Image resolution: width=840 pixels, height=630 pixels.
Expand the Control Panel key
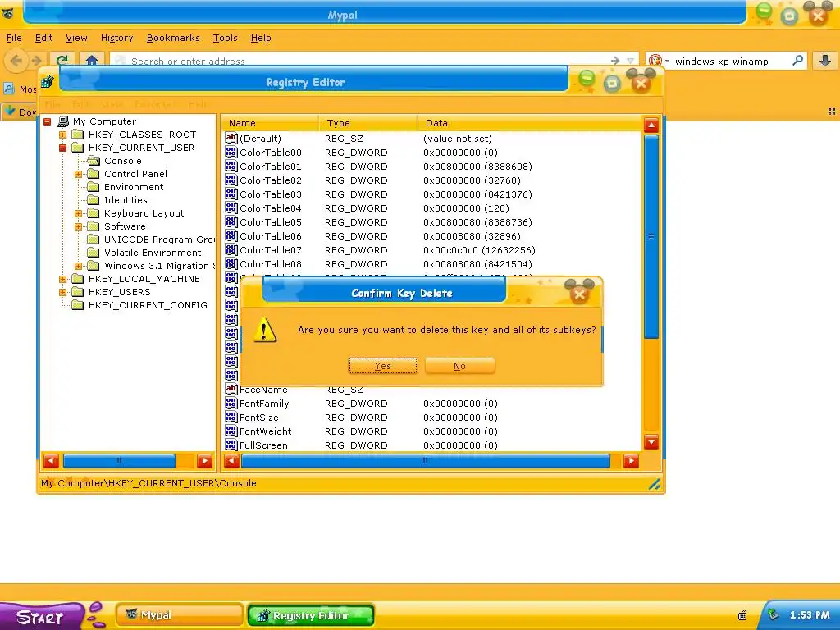tap(78, 174)
